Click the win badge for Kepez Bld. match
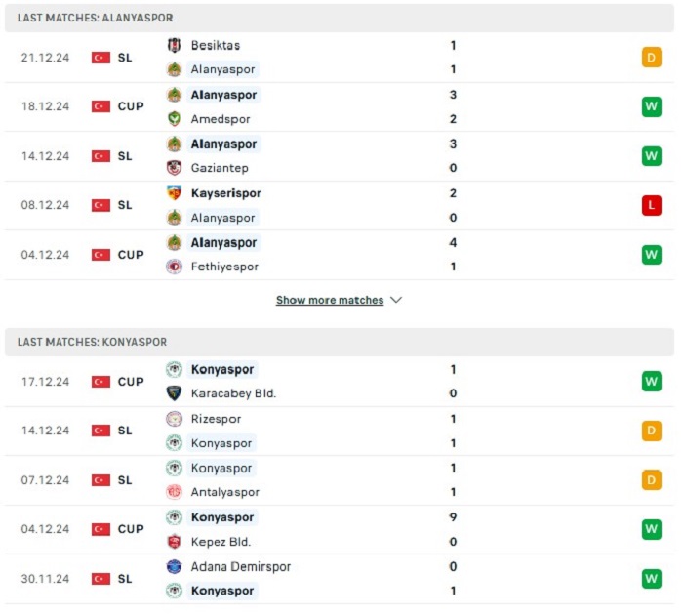Viewport: 683px width, 616px height. [x=651, y=529]
